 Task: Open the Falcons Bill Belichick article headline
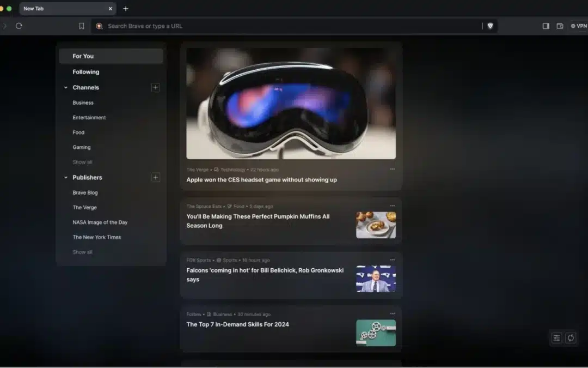265,275
